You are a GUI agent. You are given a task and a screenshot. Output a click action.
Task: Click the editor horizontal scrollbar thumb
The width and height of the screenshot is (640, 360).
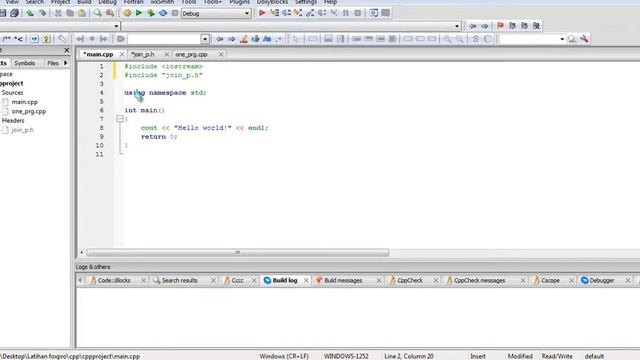coord(238,253)
